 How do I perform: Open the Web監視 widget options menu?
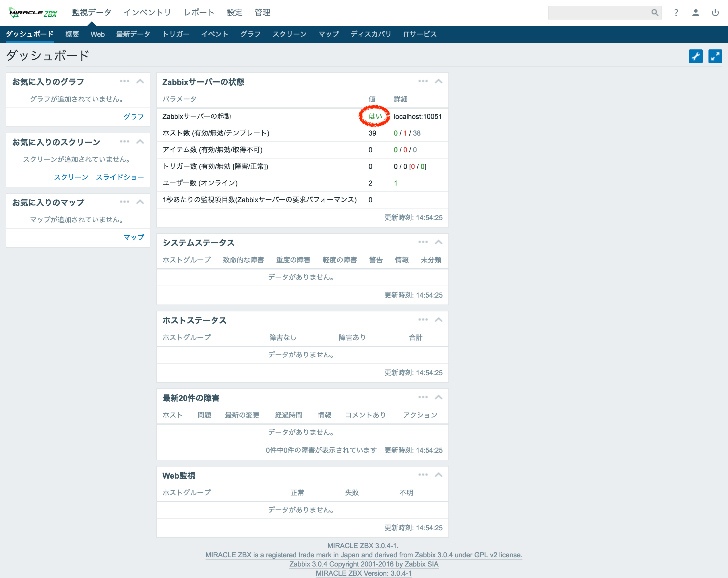423,474
